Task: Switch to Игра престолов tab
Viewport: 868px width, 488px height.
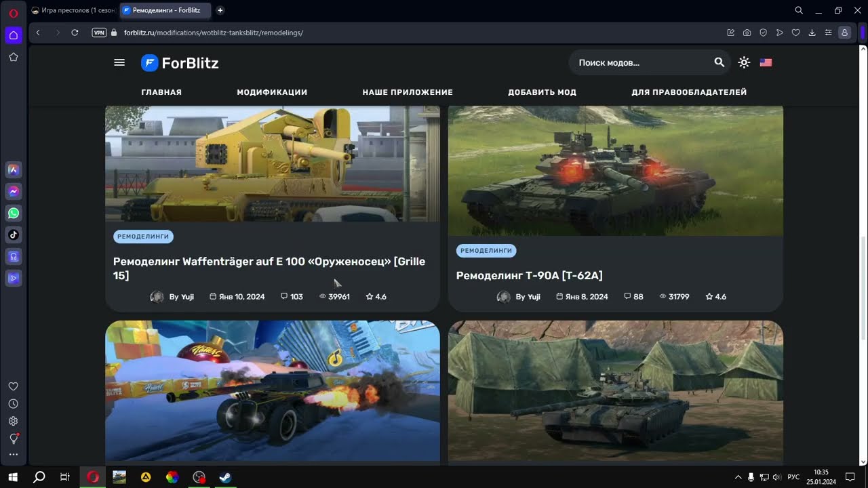Action: coord(73,10)
